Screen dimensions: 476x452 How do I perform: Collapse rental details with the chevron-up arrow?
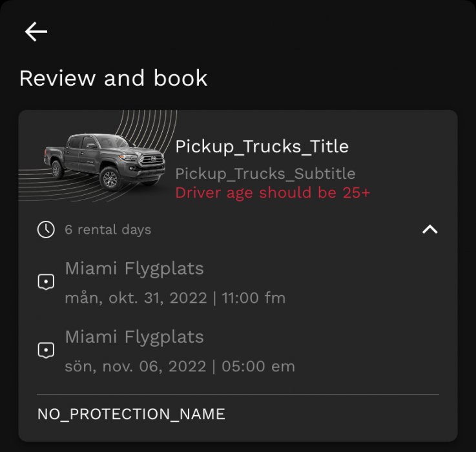[429, 229]
